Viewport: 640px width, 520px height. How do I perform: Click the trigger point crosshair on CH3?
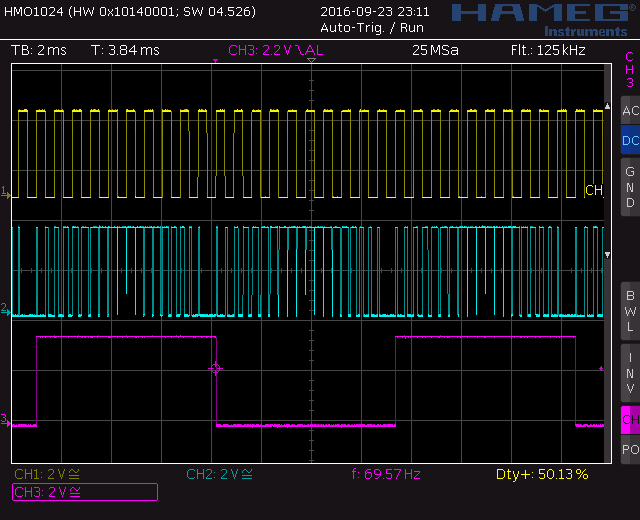point(216,369)
